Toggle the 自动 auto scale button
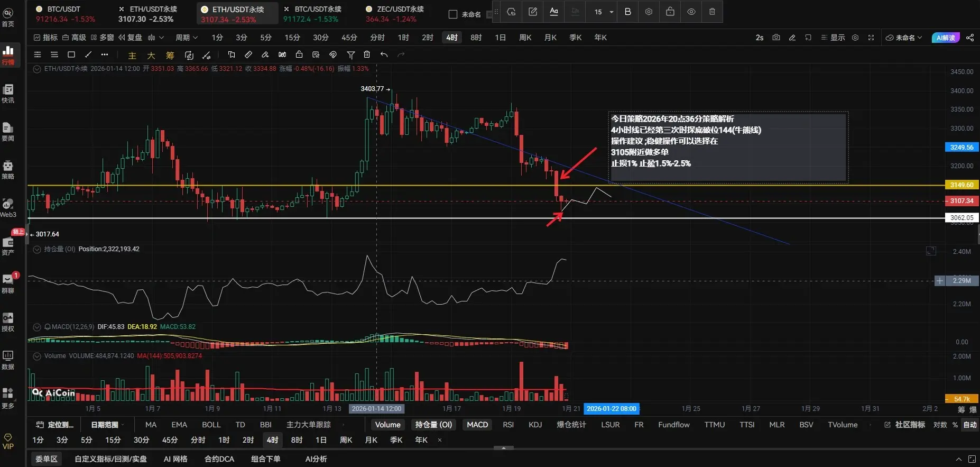Screen dimensions: 980x467 pos(970,425)
